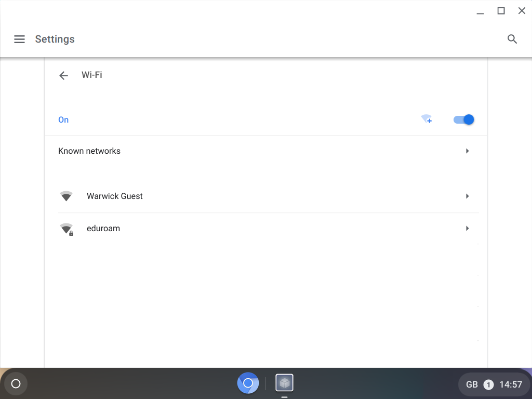Open the Settings hamburger menu
Viewport: 532px width, 399px height.
pos(19,39)
